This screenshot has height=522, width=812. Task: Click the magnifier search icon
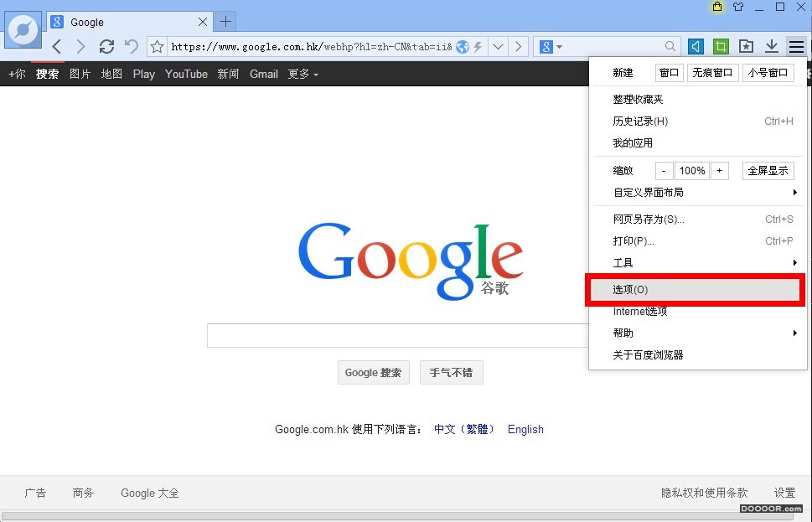coord(670,47)
